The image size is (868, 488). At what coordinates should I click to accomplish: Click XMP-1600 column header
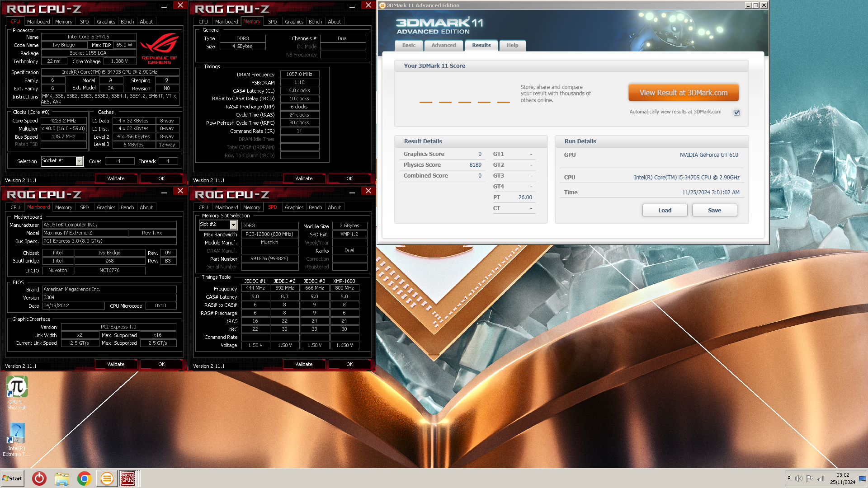point(344,281)
